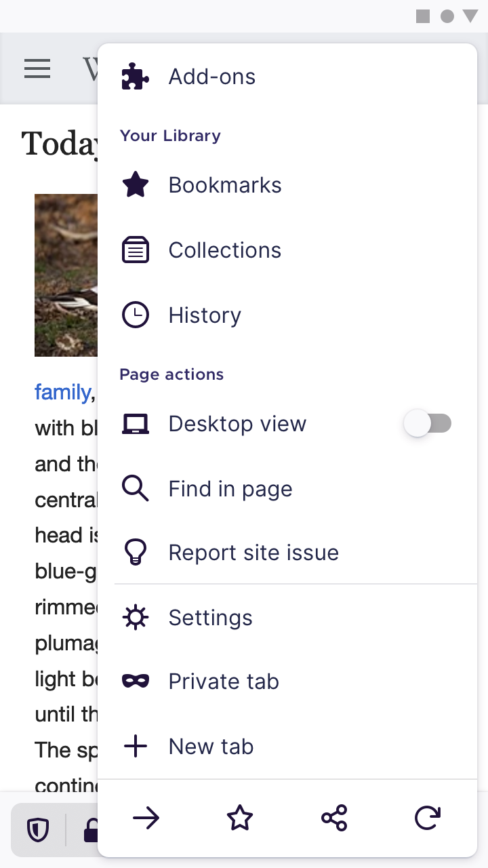Open a new Private tab
Viewport: 488px width, 868px height.
[x=287, y=682]
